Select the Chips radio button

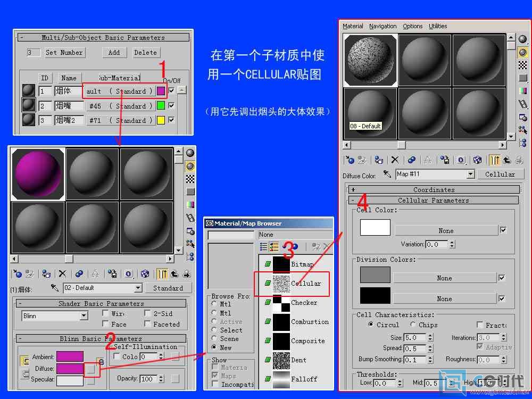point(413,325)
